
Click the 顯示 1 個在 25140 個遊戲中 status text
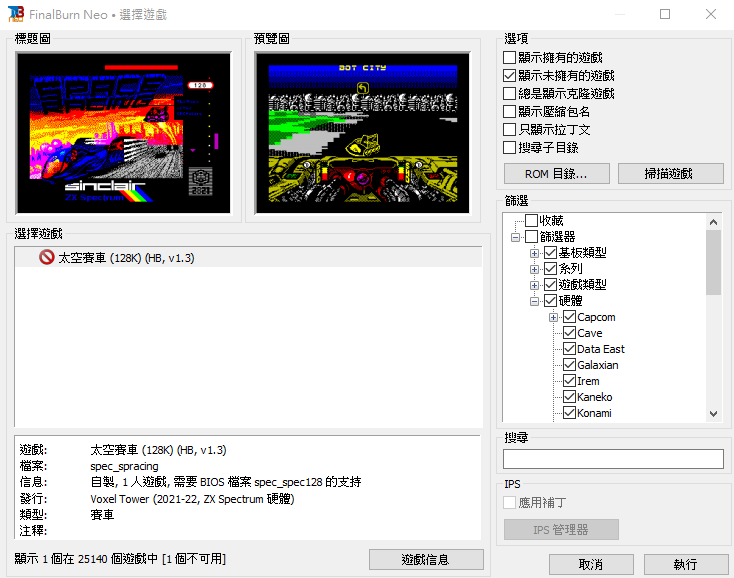(120, 559)
